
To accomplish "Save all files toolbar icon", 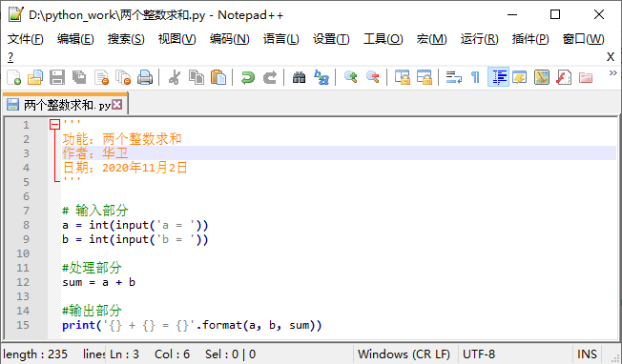I will click(79, 77).
